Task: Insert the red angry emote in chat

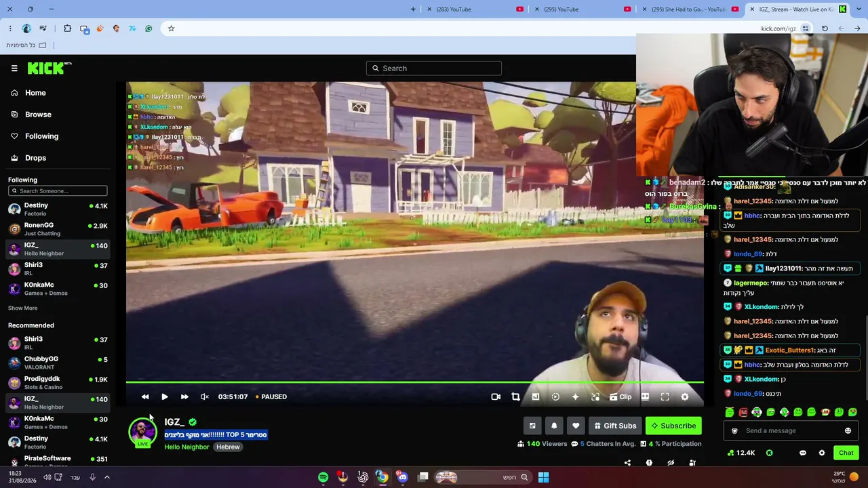Action: [x=743, y=412]
